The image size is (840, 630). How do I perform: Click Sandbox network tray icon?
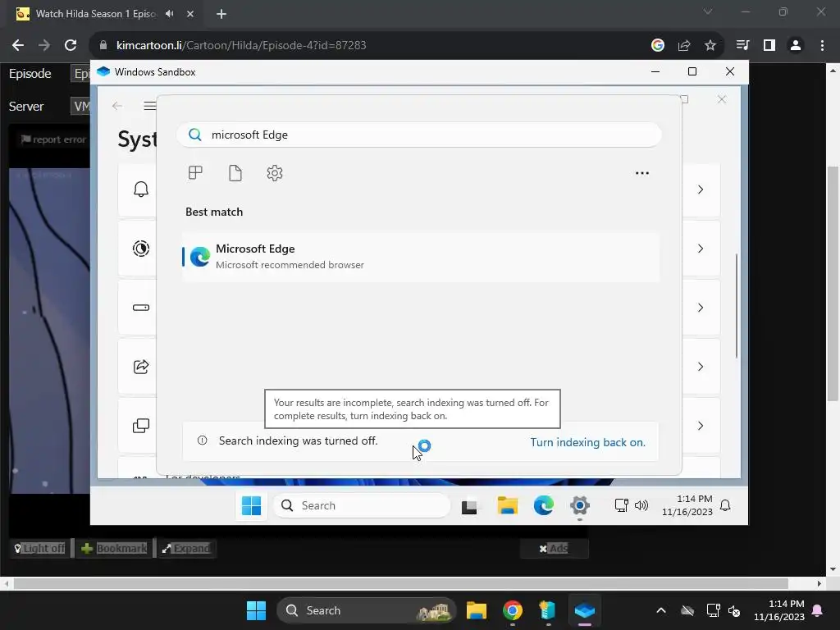pyautogui.click(x=622, y=505)
